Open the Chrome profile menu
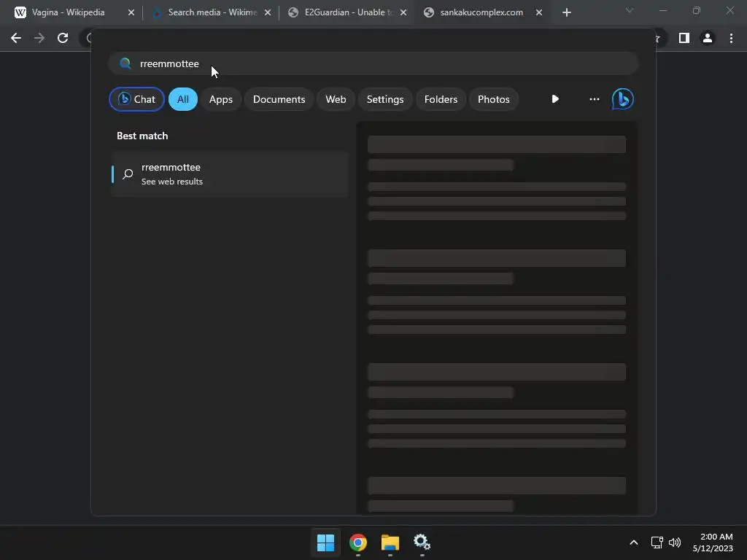 click(x=708, y=38)
